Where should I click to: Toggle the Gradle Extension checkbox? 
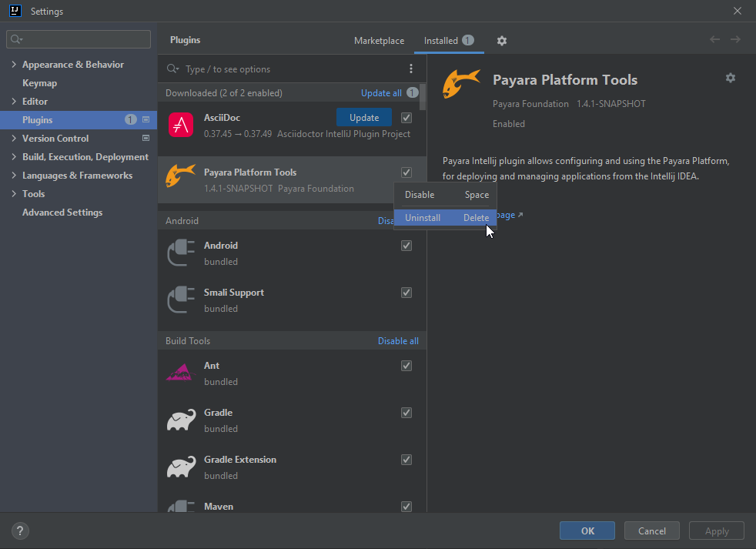[406, 459]
